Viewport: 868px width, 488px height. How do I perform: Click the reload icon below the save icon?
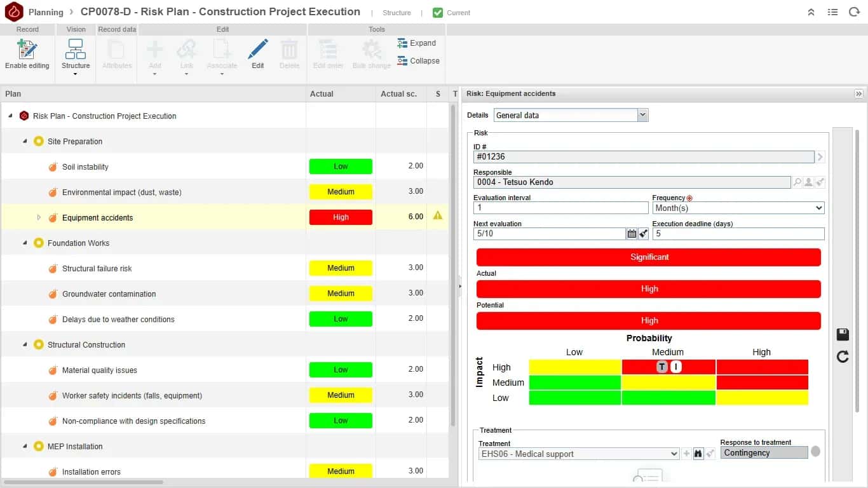pyautogui.click(x=843, y=356)
